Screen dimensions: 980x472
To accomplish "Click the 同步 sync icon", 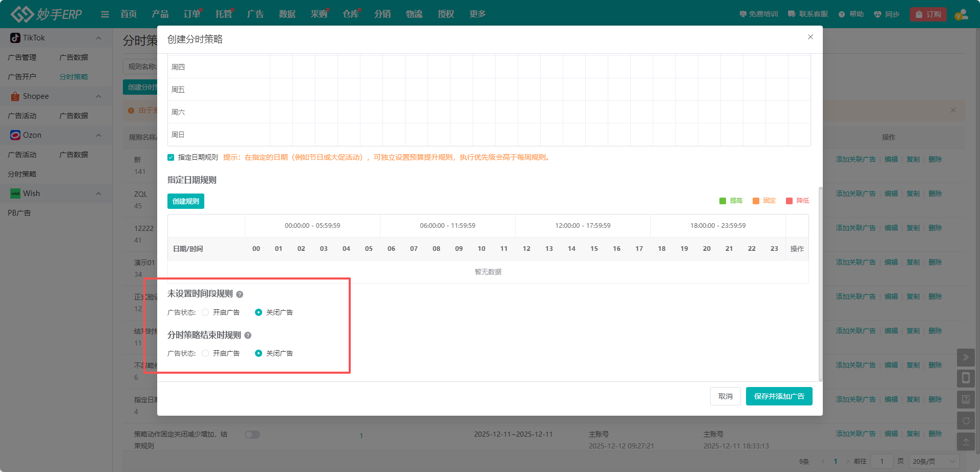I will point(886,14).
